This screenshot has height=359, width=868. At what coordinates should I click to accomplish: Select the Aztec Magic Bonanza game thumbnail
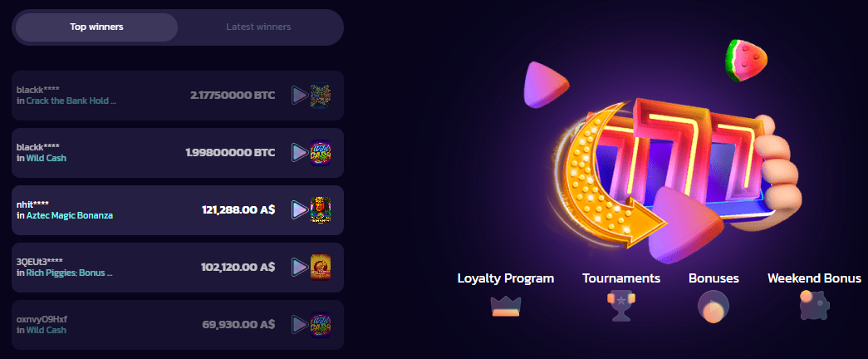coord(321,210)
